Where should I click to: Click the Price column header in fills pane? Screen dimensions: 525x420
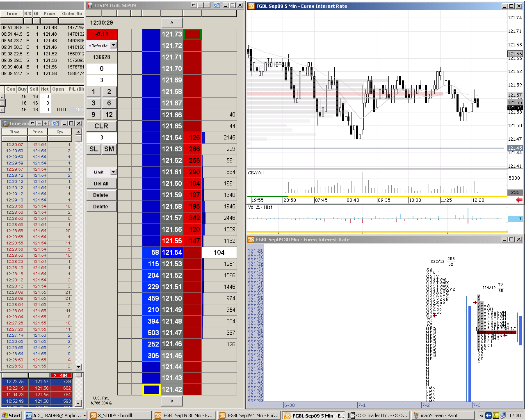(x=49, y=14)
